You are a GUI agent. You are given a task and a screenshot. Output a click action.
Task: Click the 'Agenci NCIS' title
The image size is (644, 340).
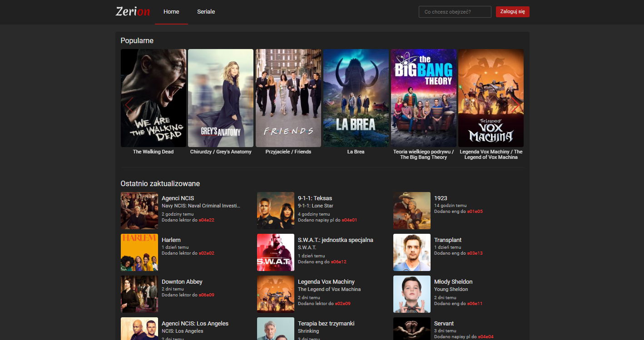click(x=178, y=198)
